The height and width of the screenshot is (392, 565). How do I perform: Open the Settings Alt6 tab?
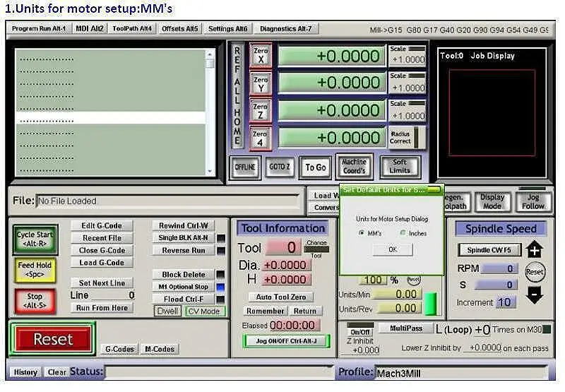(x=227, y=28)
